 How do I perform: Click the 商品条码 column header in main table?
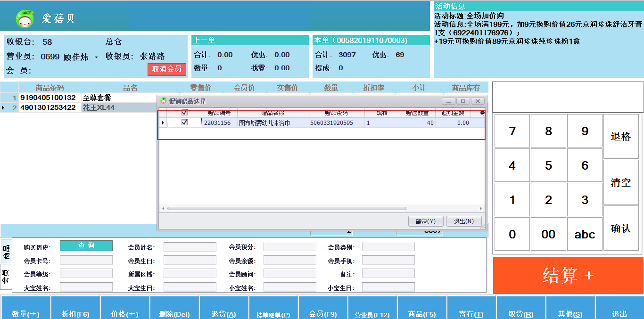point(50,88)
